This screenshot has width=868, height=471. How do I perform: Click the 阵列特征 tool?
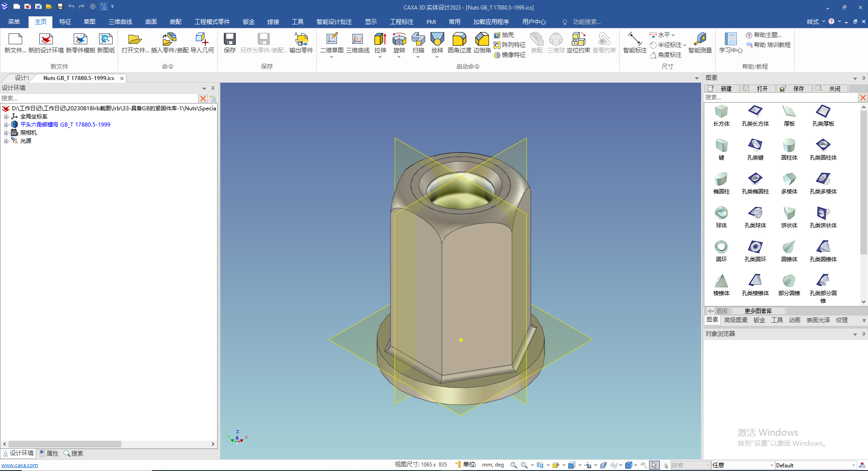coord(510,45)
